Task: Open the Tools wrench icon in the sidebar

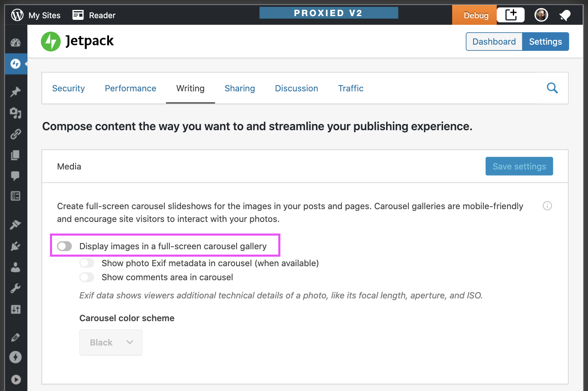Action: tap(16, 288)
